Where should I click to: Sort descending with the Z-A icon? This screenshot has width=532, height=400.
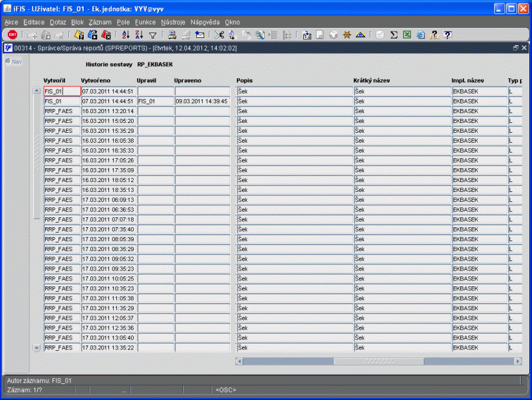tap(139, 35)
